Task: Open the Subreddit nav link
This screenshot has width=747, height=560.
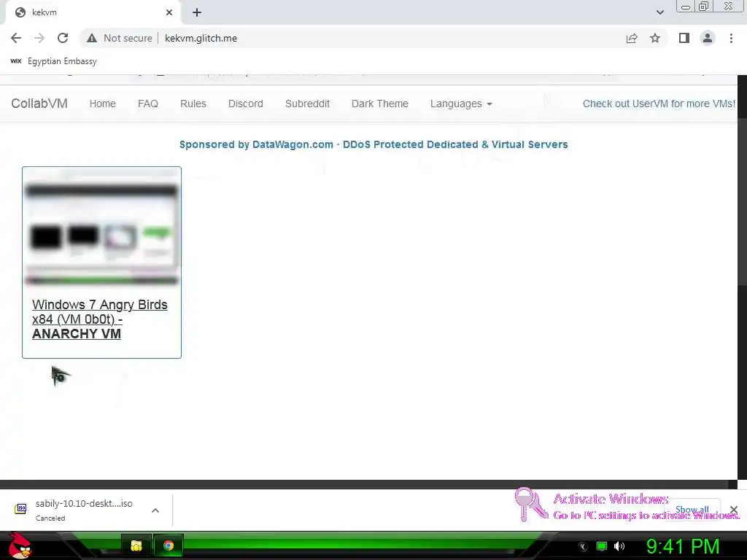Action: click(307, 104)
